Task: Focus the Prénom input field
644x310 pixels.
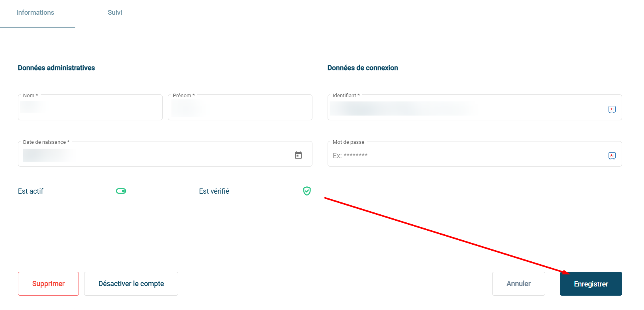Action: point(240,108)
